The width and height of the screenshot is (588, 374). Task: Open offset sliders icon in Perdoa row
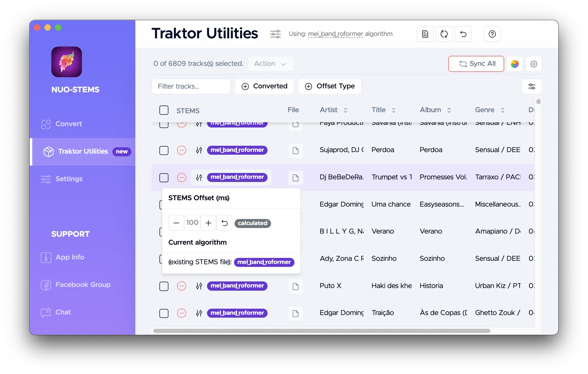pos(199,150)
